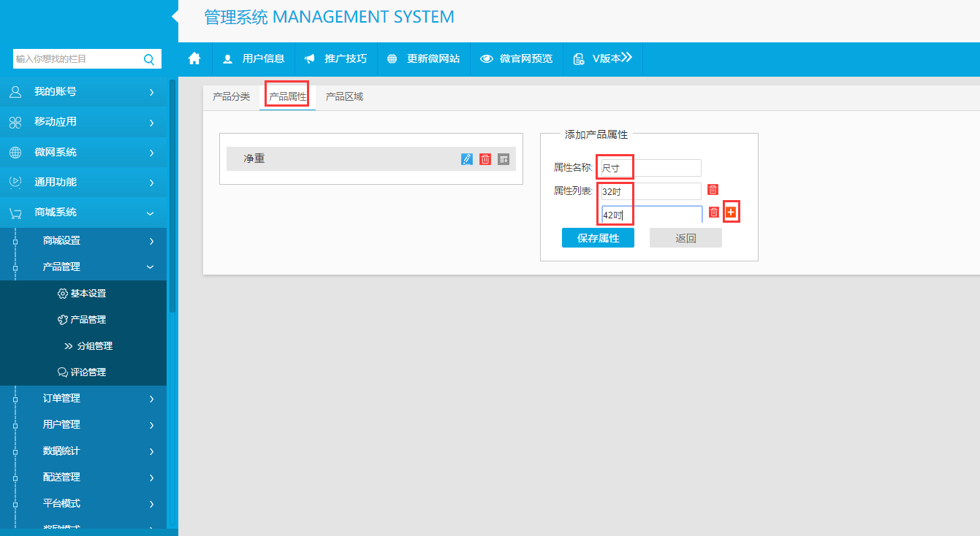The image size is (980, 536).
Task: Click the edit pencil icon for 净重
Action: 467,159
